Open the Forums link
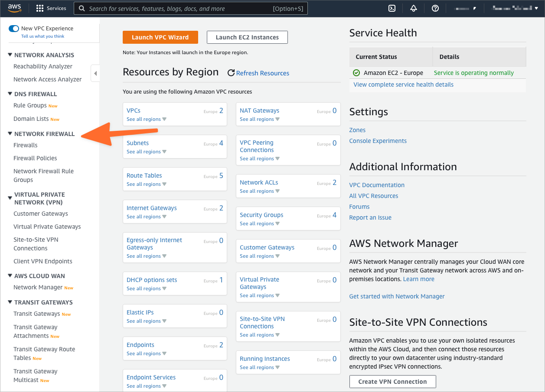This screenshot has height=392, width=545. pyautogui.click(x=359, y=207)
